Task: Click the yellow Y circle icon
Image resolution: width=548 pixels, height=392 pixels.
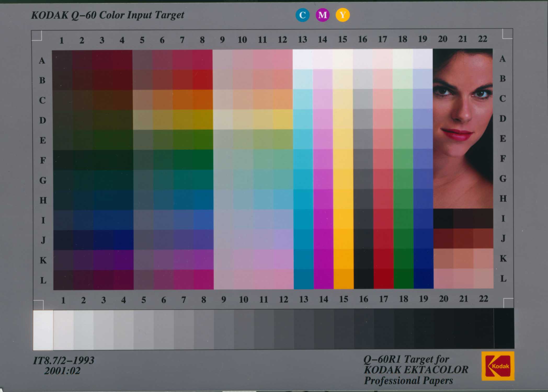Action: (x=342, y=15)
